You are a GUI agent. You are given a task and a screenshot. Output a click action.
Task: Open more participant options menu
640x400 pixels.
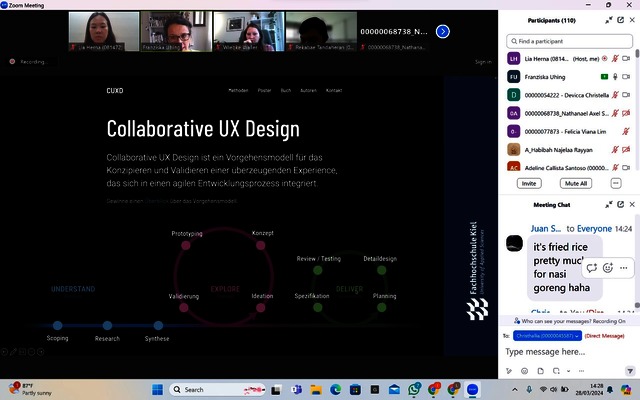[616, 184]
